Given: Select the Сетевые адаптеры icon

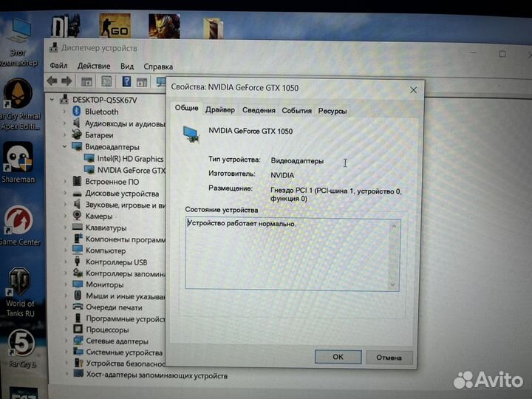Looking at the screenshot, I should (78, 341).
